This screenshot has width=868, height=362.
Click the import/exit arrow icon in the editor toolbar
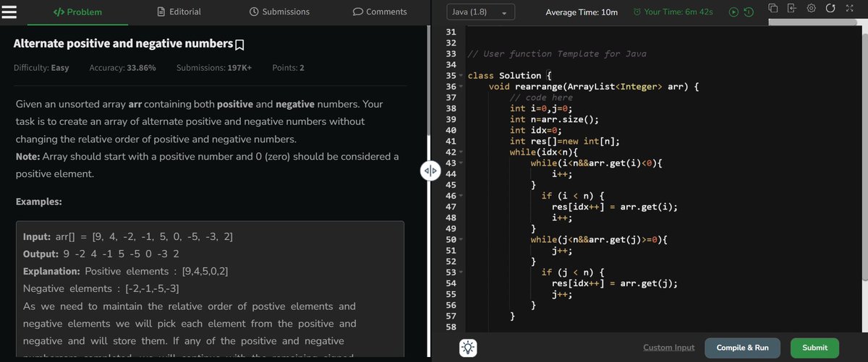793,9
